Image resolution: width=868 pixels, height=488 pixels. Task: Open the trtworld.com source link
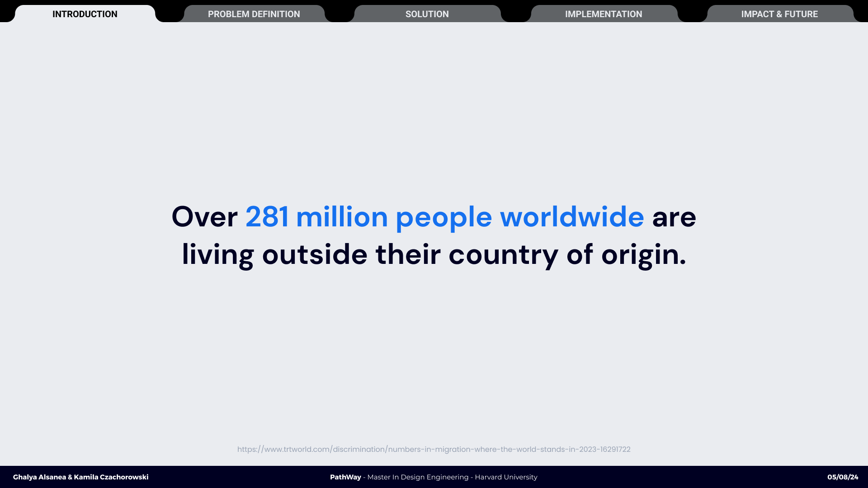[x=434, y=449]
